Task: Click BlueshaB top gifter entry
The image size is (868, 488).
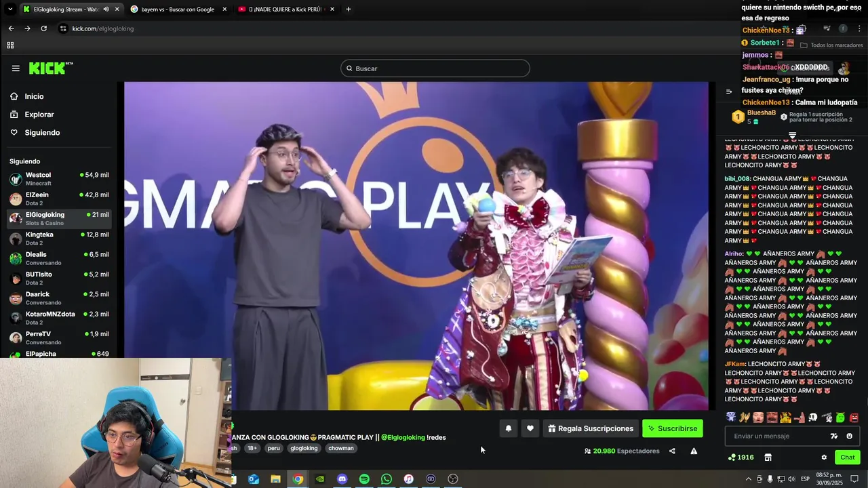Action: click(753, 117)
